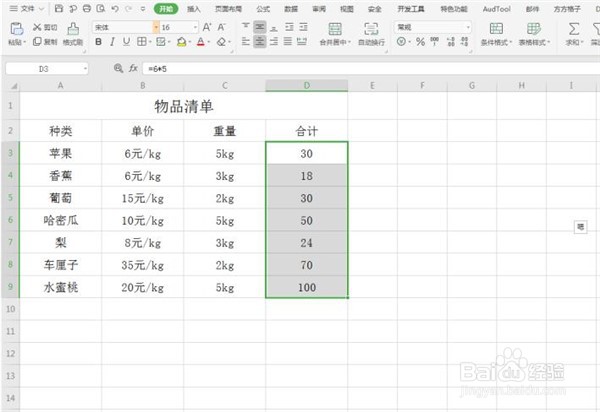Click the Paste clipboard icon
Viewport: 600px width, 412px height.
[17, 29]
